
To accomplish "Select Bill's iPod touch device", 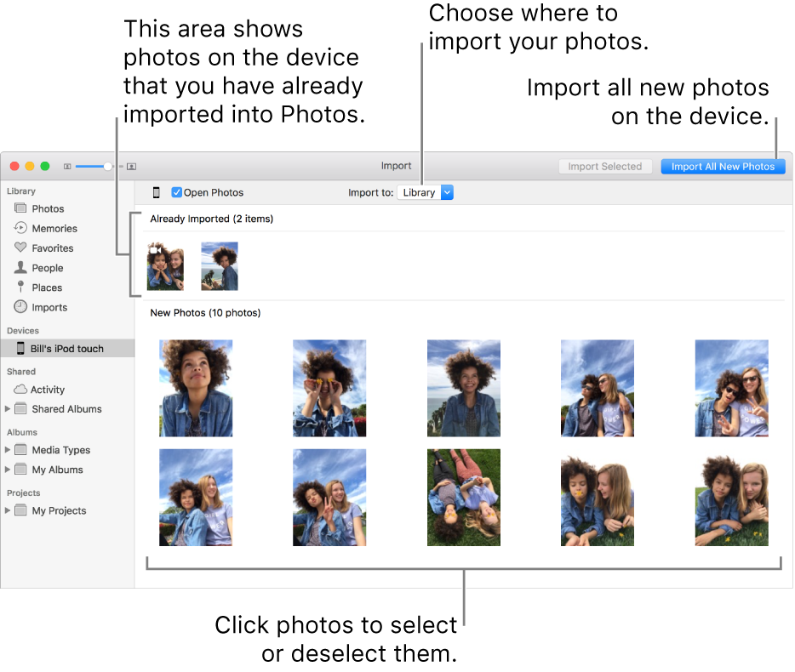I will (66, 349).
